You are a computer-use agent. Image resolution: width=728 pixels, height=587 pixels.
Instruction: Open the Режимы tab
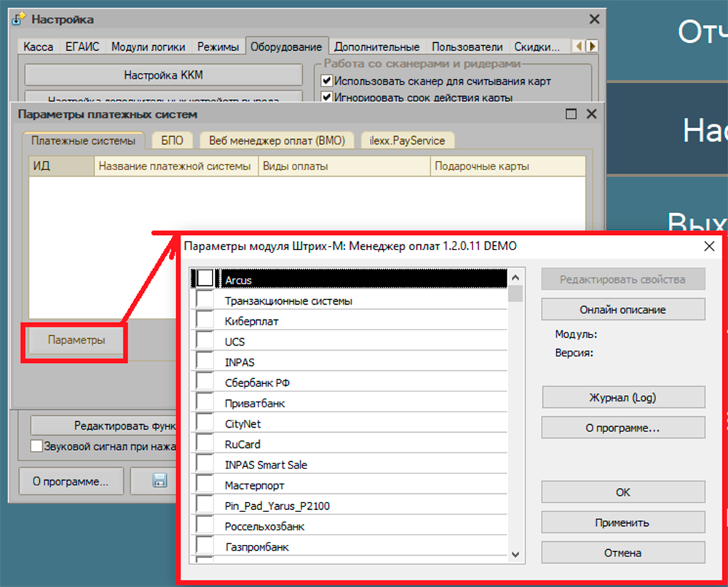click(x=218, y=47)
